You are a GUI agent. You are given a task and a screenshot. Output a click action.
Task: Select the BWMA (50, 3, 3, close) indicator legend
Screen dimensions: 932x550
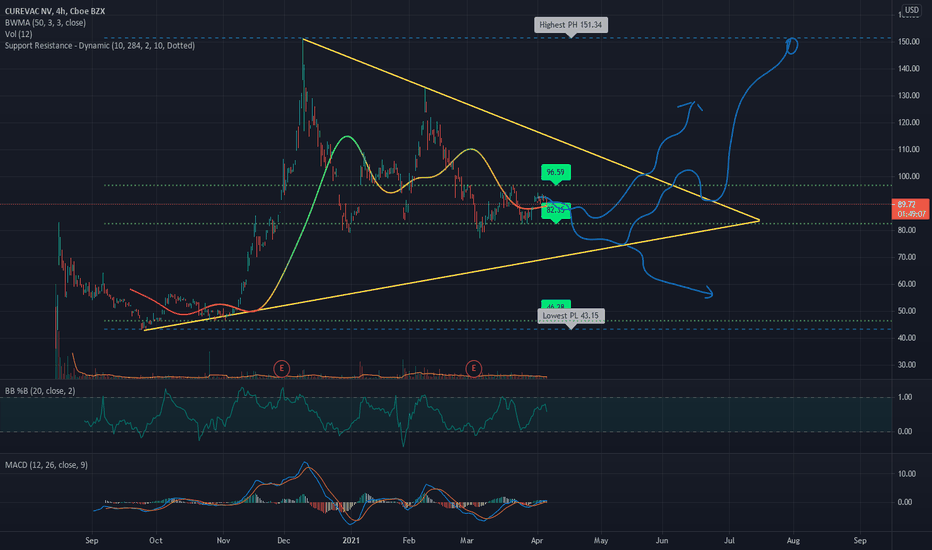pos(45,23)
